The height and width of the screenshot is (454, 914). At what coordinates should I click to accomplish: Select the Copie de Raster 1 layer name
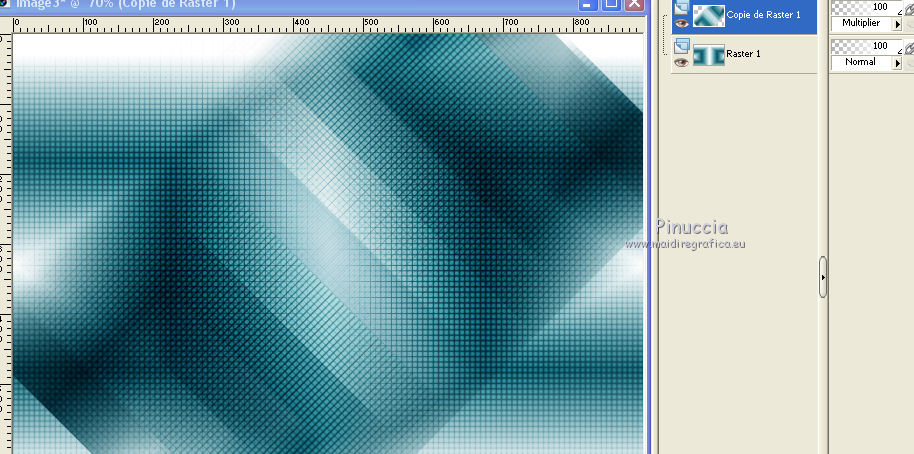[x=763, y=15]
